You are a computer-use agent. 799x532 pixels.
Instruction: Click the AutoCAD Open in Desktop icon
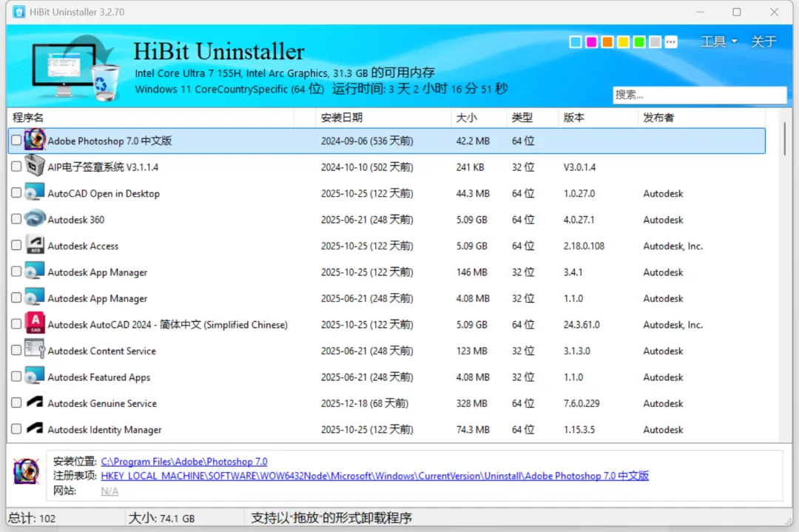[x=35, y=192]
